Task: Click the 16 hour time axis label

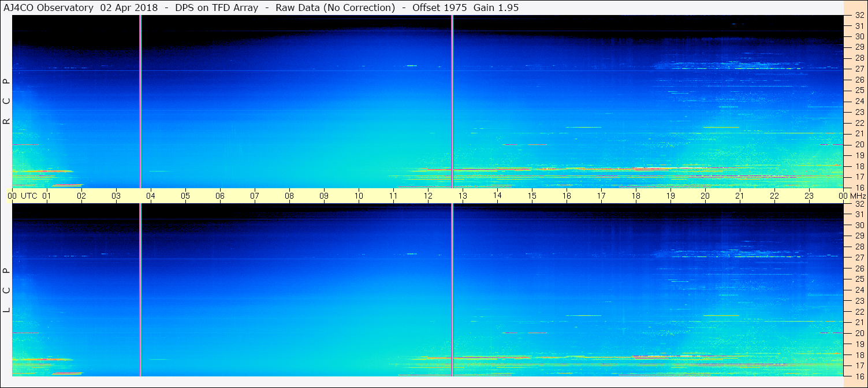Action: click(567, 196)
